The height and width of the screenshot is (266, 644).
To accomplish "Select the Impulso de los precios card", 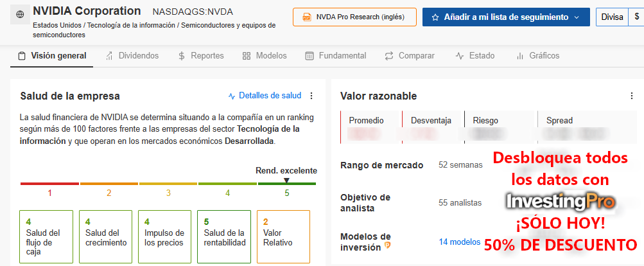I will pyautogui.click(x=165, y=237).
